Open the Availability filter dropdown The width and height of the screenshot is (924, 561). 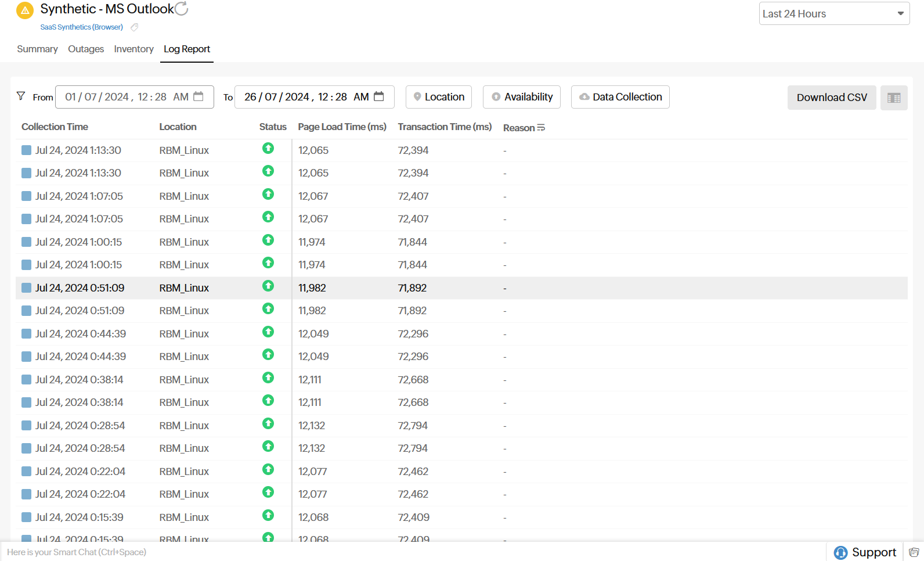click(x=522, y=97)
